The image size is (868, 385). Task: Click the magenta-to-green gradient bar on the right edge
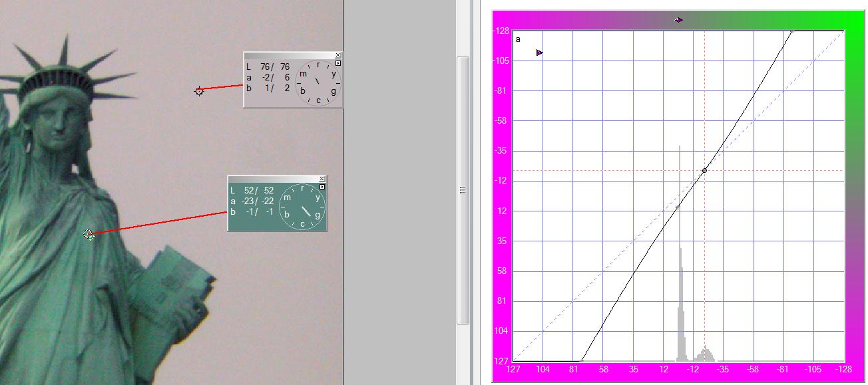tap(853, 196)
